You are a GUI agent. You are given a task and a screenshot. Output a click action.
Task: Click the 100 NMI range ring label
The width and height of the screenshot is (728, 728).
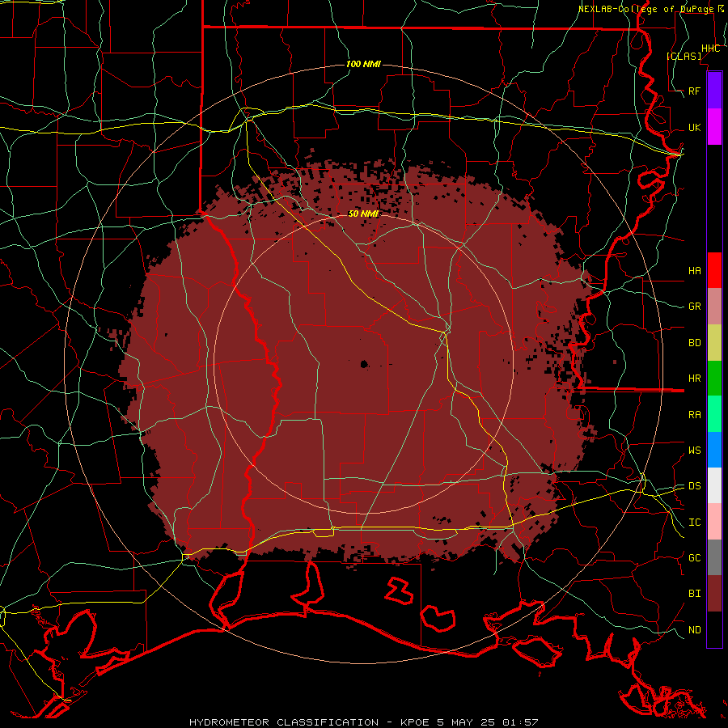coord(363,64)
